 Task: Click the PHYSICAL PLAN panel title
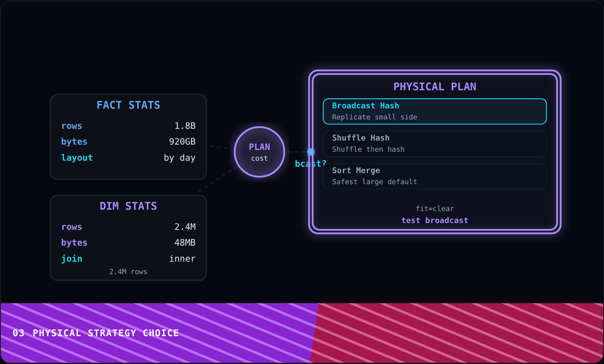click(x=435, y=87)
